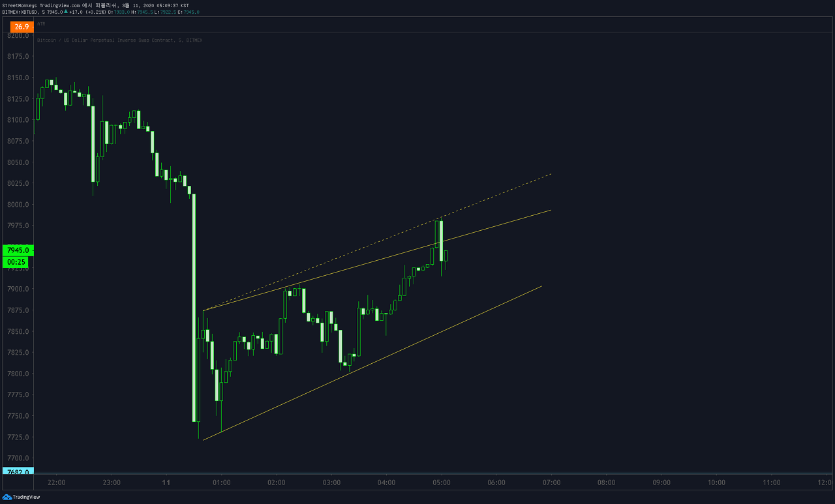
Task: Click the +17.0 (+0.21%) change text
Action: (x=87, y=12)
